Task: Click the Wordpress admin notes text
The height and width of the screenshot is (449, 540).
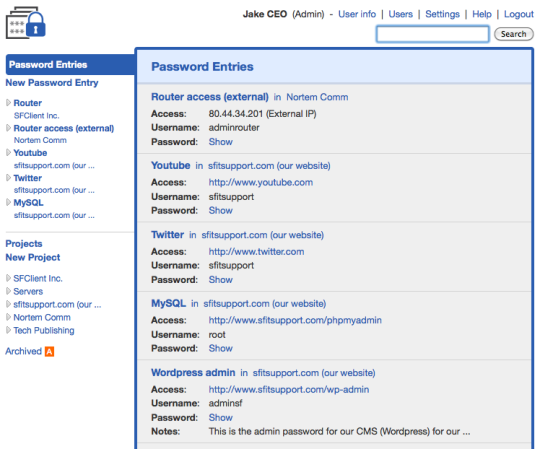Action: (x=339, y=431)
